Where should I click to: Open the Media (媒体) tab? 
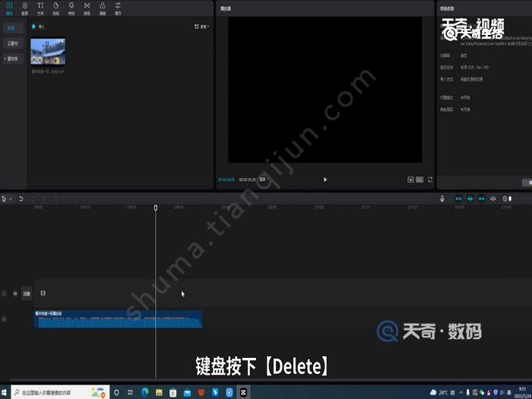(9, 8)
